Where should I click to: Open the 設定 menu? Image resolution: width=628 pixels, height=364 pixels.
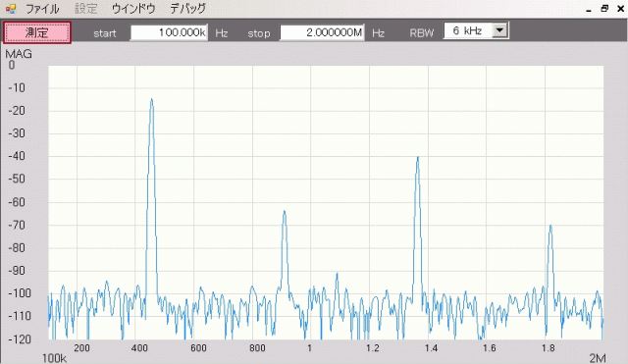(x=86, y=9)
